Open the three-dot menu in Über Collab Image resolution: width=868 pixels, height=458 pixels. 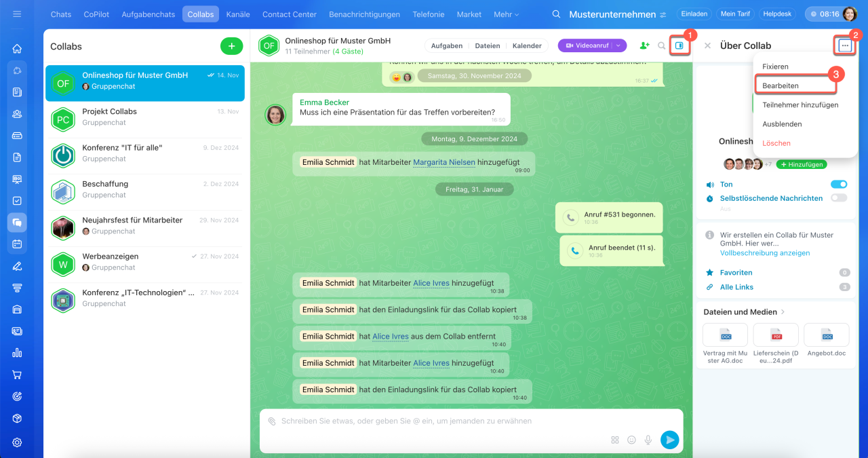click(x=844, y=45)
